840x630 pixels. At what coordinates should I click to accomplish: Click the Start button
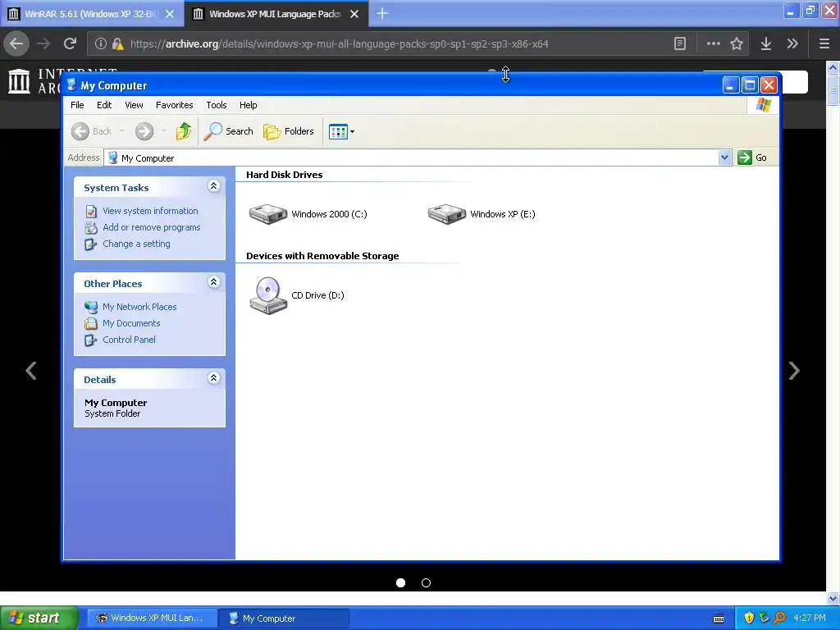click(x=39, y=619)
